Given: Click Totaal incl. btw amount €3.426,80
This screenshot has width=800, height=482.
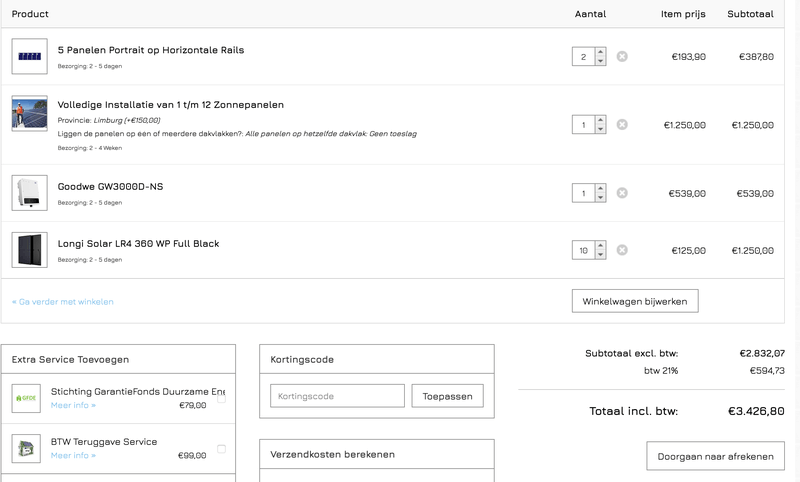Looking at the screenshot, I should coord(756,411).
